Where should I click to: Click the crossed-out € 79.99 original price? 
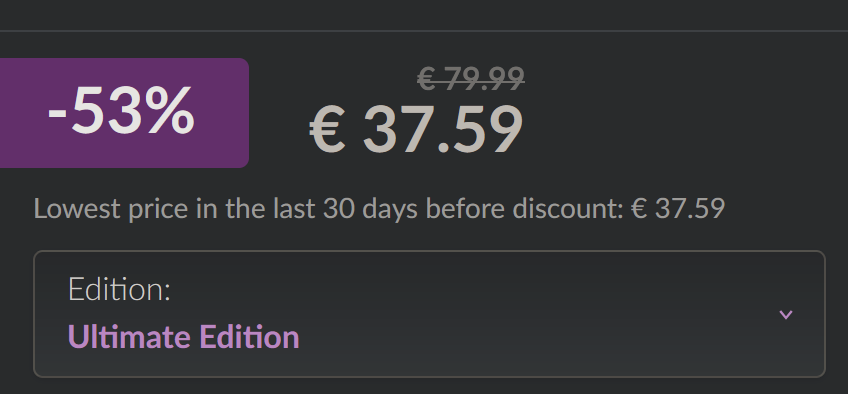tap(471, 79)
